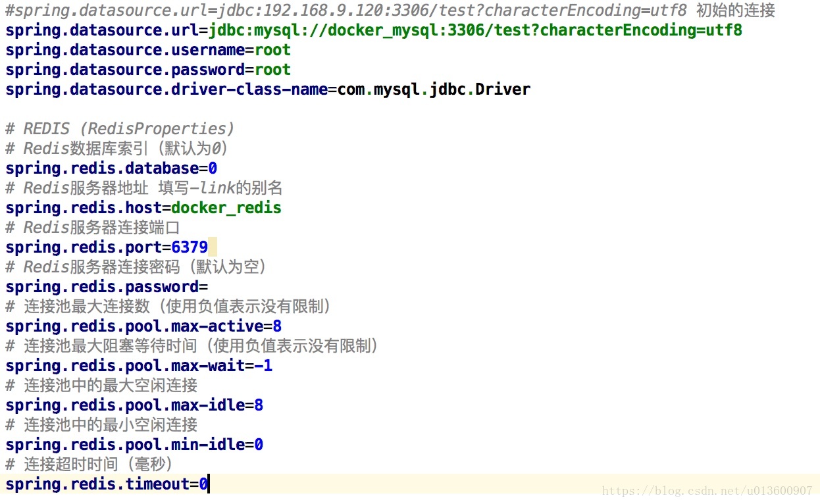Click the spring.datasource.driver-class-name line
Viewport: 820px width, 504px height.
point(268,89)
